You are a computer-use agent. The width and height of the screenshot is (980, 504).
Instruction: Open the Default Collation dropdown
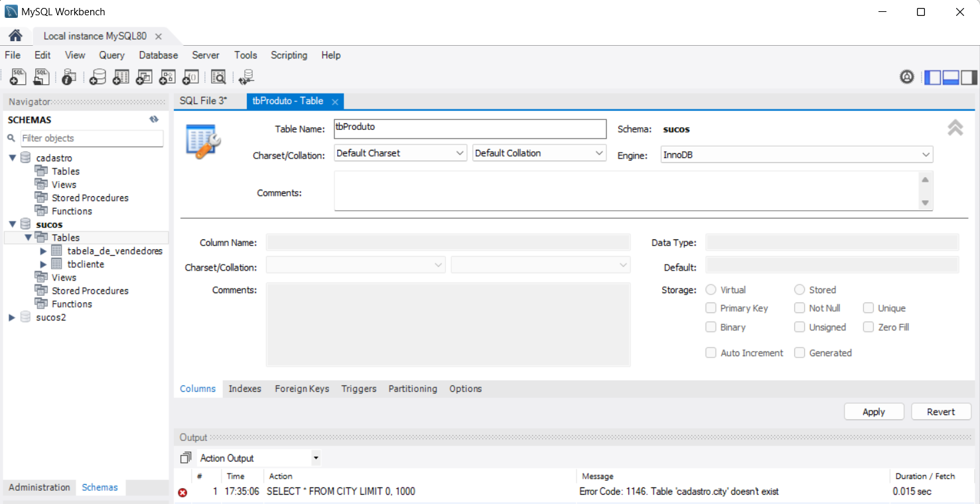[x=539, y=153]
